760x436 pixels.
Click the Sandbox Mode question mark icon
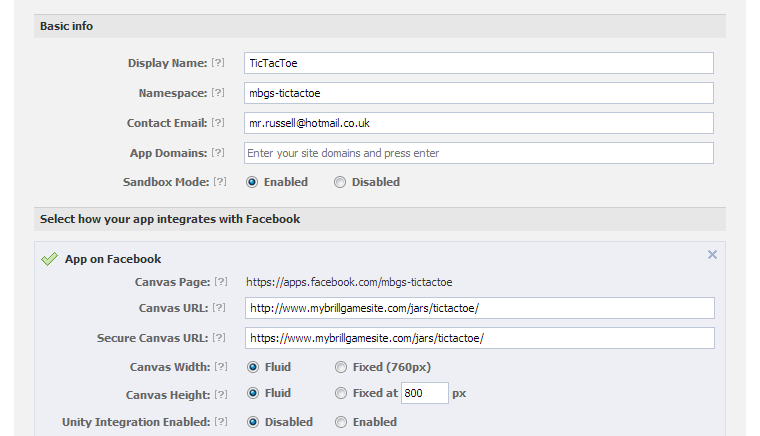220,182
